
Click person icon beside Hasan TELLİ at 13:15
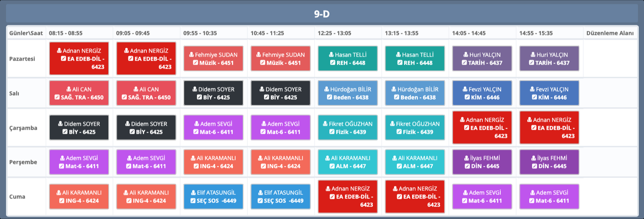tap(398, 55)
